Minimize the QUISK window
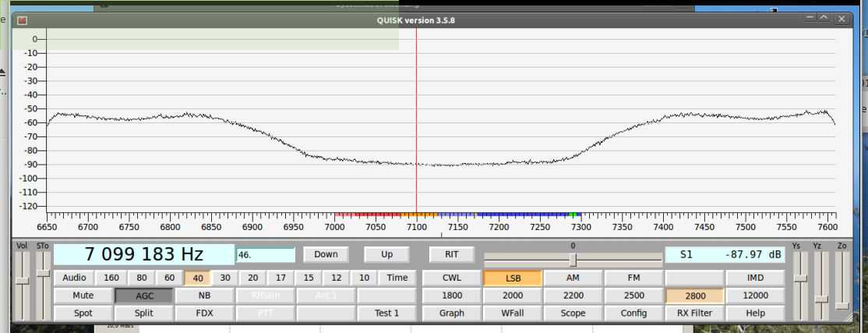The image size is (868, 333). click(x=810, y=18)
